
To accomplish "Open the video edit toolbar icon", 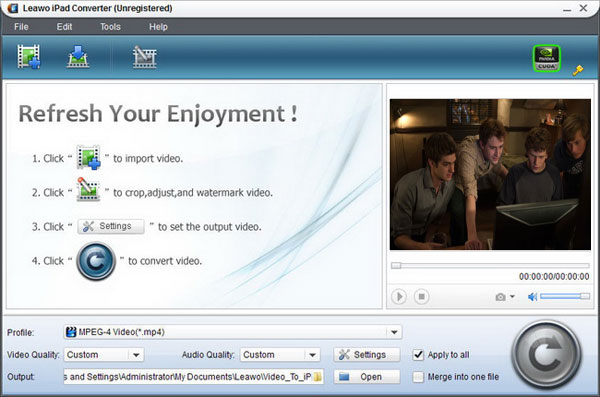I will coord(144,57).
